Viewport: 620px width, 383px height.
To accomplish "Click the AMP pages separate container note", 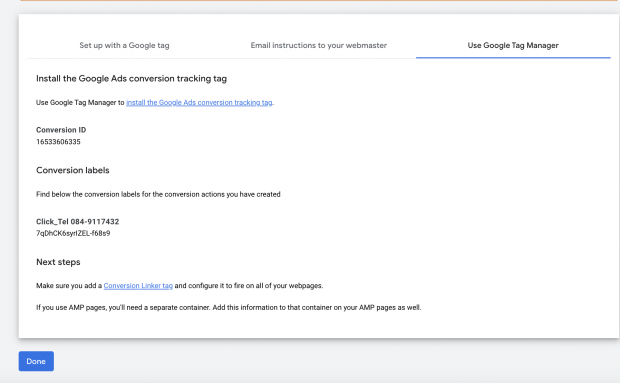I will click(229, 308).
